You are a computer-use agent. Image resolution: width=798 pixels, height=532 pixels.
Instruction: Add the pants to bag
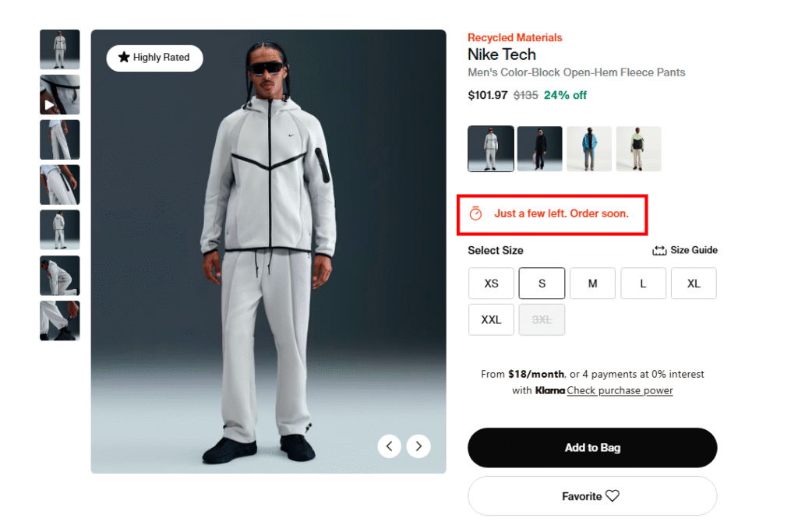(592, 447)
